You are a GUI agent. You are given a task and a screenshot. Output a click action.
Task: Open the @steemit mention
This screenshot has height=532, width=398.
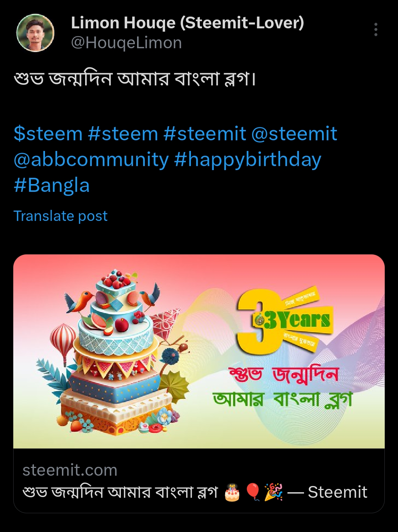(x=294, y=133)
